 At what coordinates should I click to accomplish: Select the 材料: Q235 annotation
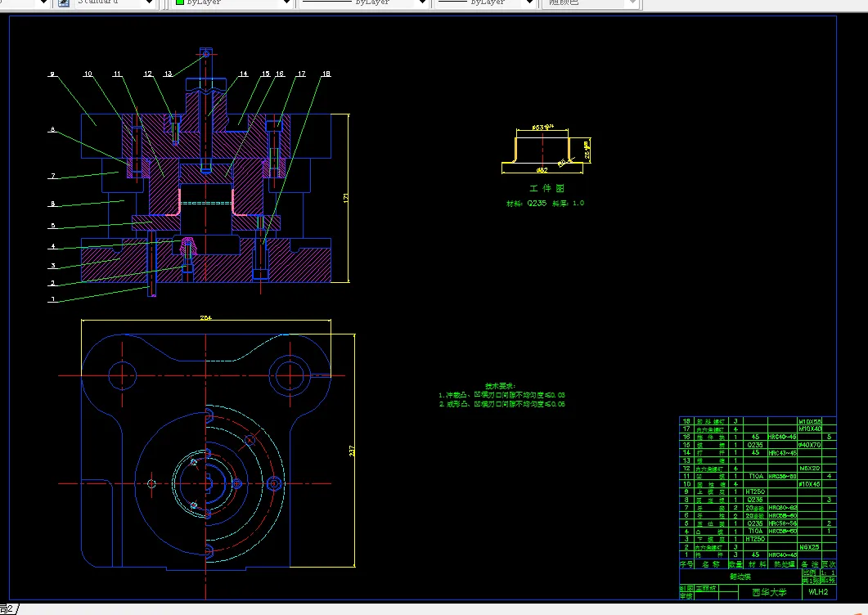(527, 203)
